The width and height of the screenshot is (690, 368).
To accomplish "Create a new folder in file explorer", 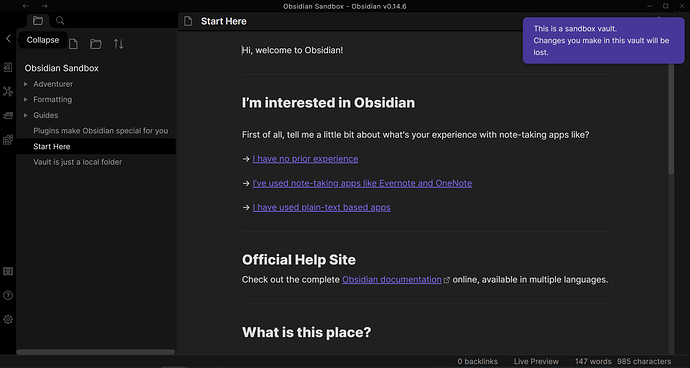I will (95, 44).
